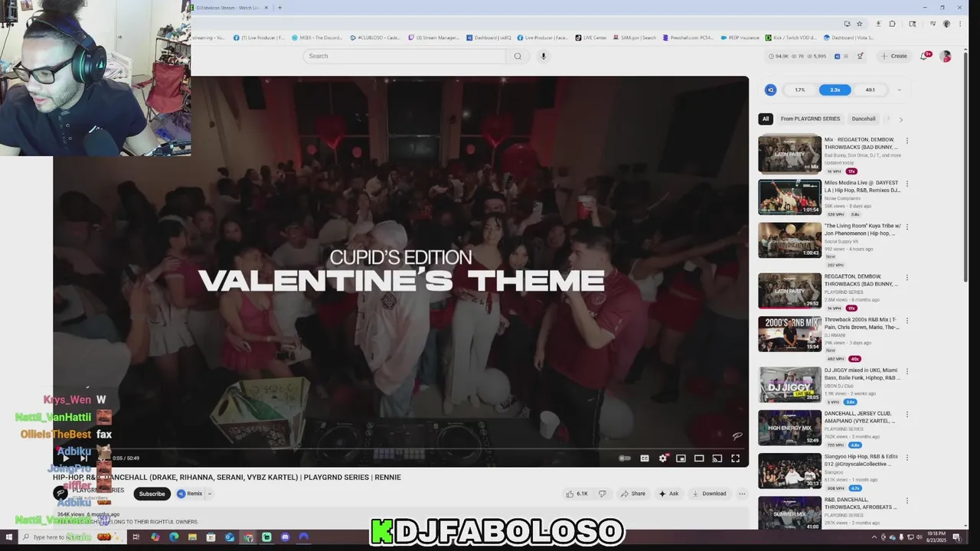Open the SAM.gov Search bookmark
The image size is (980, 551).
(633, 37)
